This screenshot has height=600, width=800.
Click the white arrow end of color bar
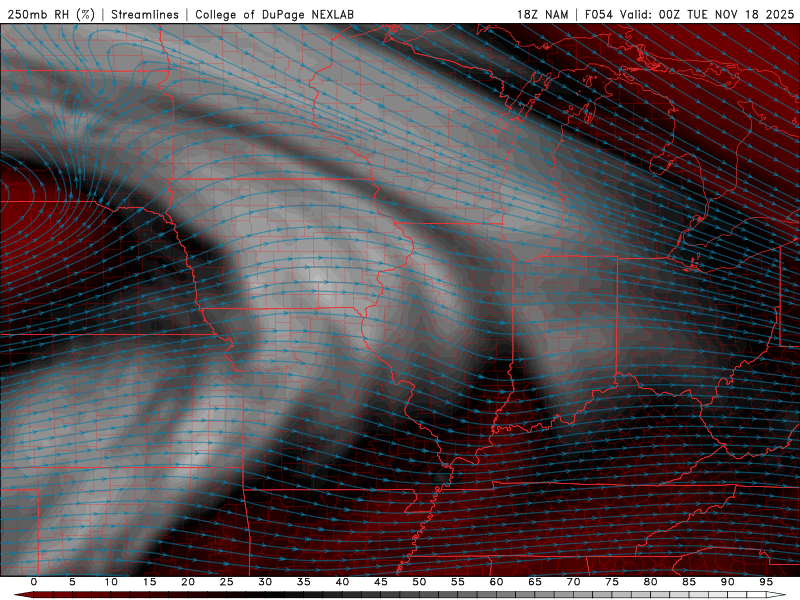tap(775, 595)
